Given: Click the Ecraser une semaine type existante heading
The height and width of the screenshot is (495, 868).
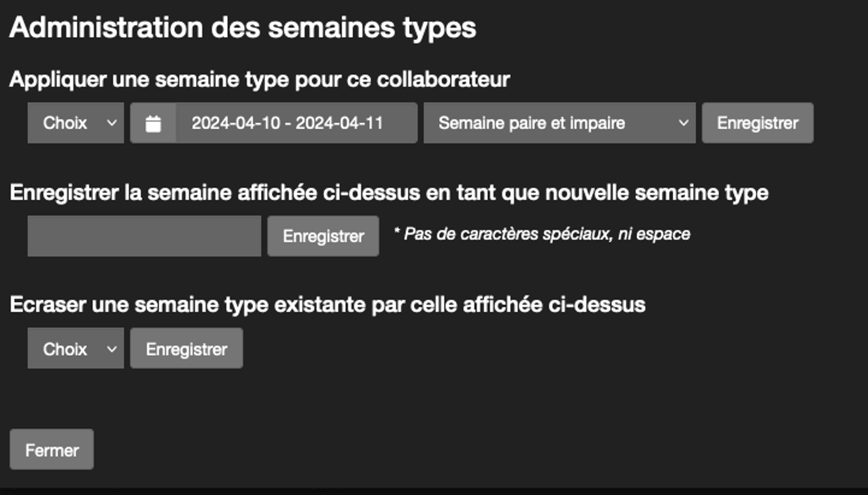Looking at the screenshot, I should [x=328, y=305].
